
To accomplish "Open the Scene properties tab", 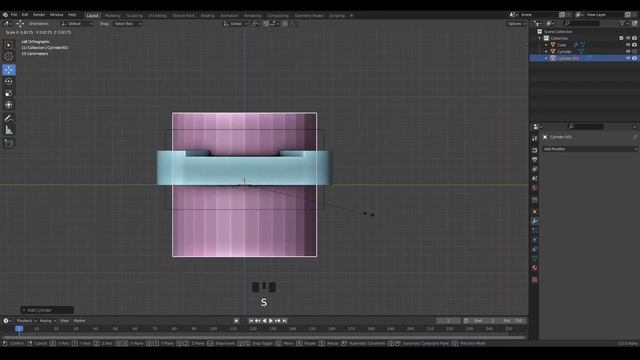I will tap(534, 178).
